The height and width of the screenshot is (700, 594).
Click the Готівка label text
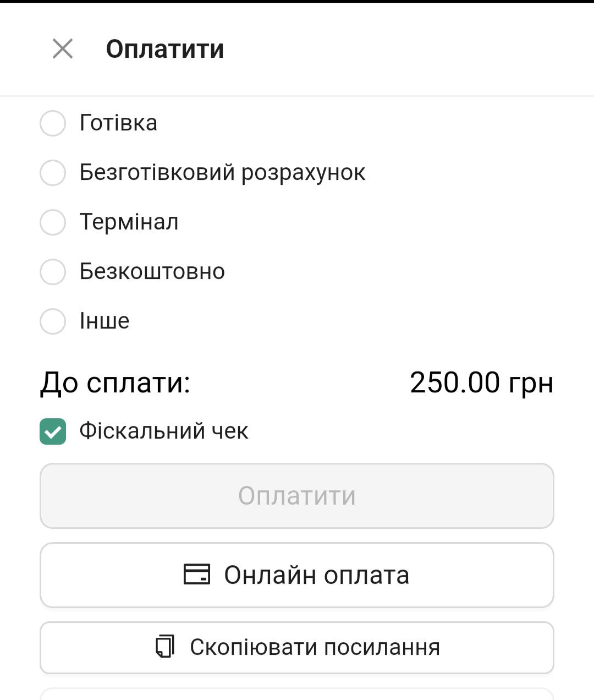click(x=118, y=123)
